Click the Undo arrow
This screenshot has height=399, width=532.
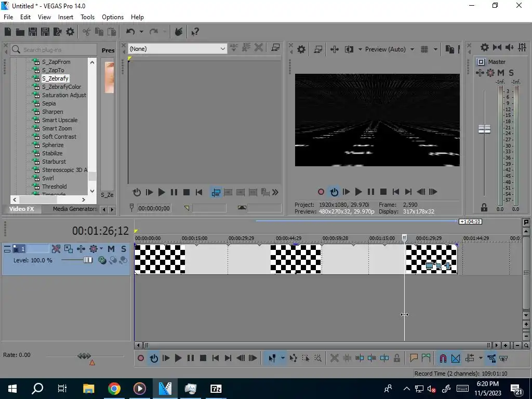point(130,32)
